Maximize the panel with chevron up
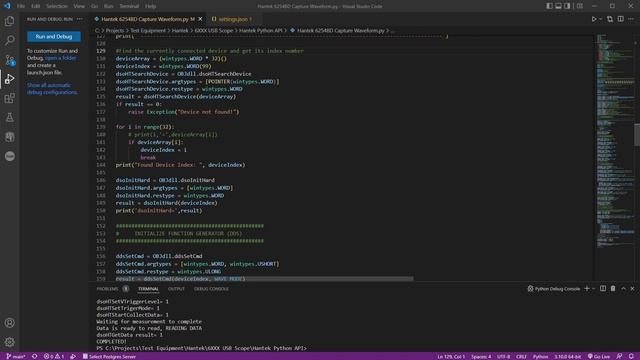Image resolution: width=640 pixels, height=360 pixels. 623,289
